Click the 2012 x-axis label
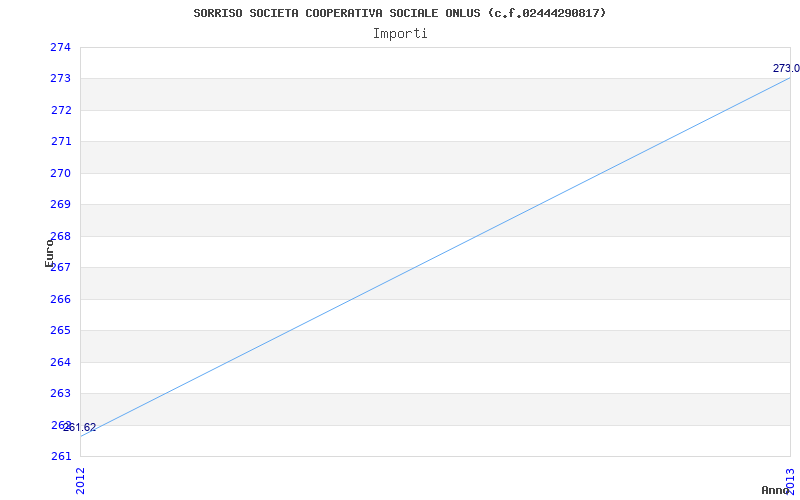The width and height of the screenshot is (800, 500). coord(81,481)
